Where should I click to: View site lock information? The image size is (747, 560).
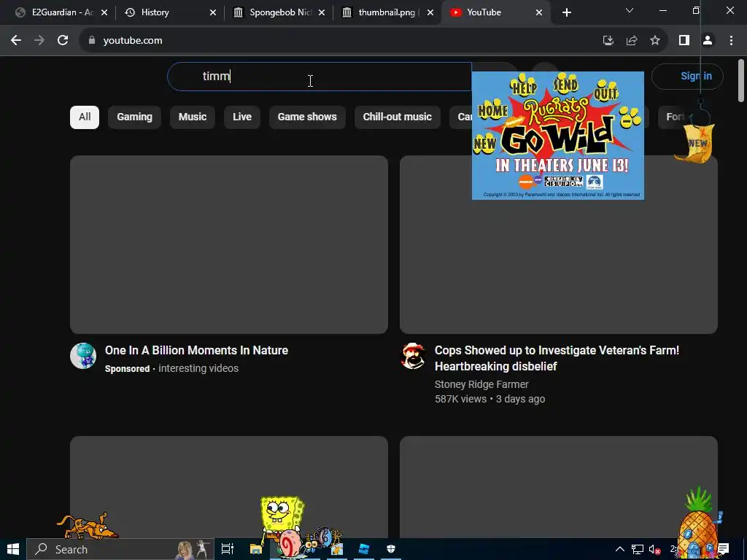(92, 41)
